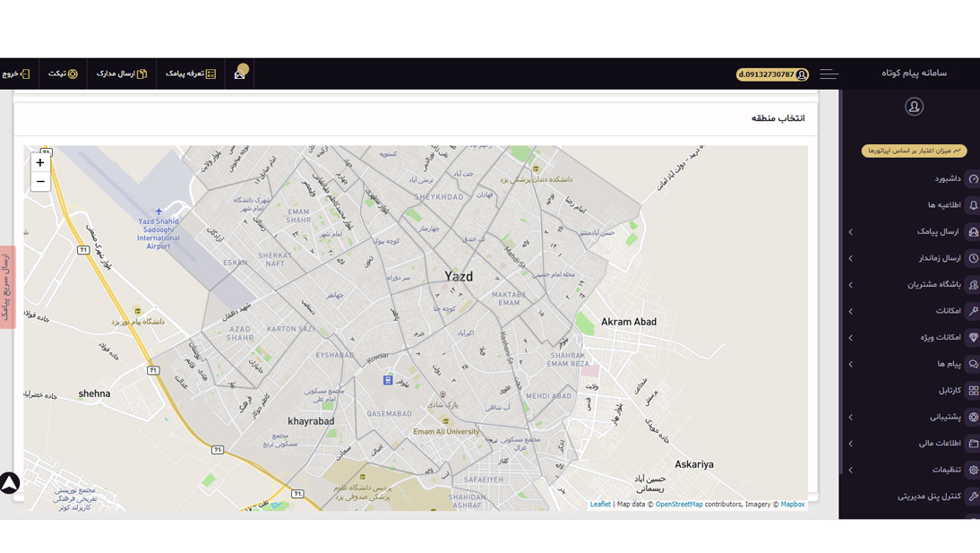
Task: Open the OpenStreetMap attribution link
Action: pyautogui.click(x=679, y=505)
